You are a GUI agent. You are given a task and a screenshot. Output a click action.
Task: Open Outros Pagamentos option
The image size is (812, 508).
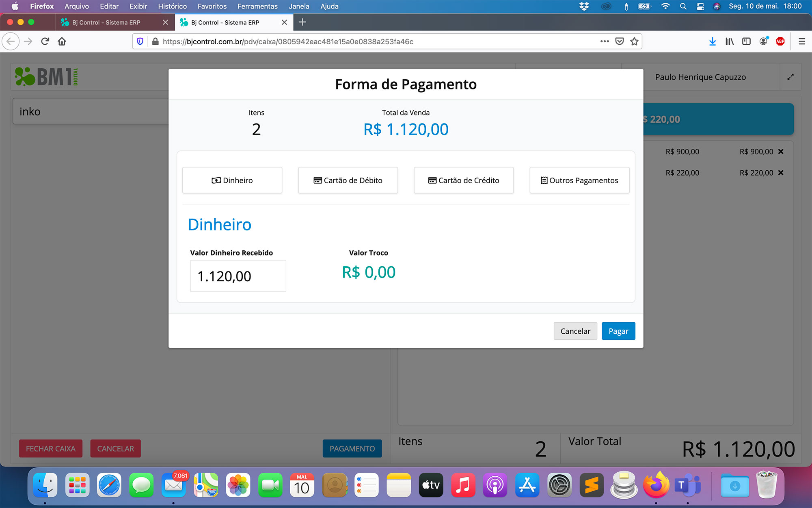tap(579, 180)
